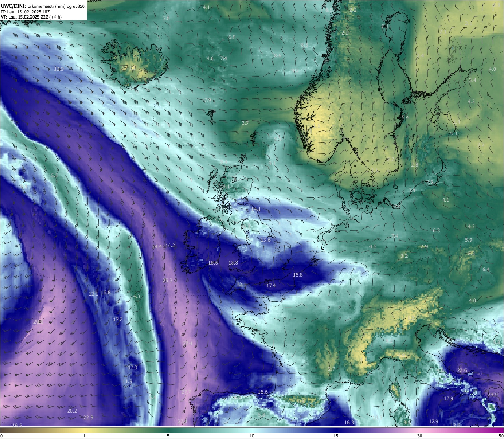Click the 11.9 value below 17.0

(127, 381)
